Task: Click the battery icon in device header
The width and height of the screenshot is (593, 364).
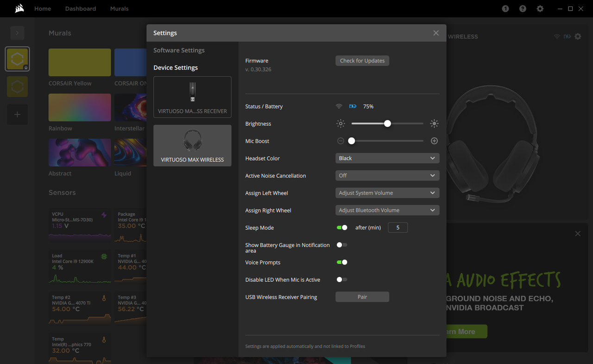Action: pos(567,36)
